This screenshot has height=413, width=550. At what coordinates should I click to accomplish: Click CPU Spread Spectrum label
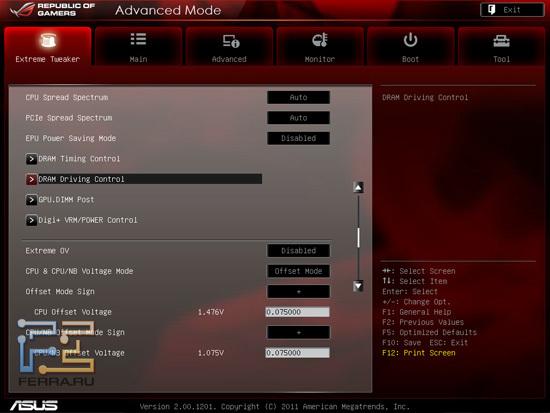(x=67, y=98)
